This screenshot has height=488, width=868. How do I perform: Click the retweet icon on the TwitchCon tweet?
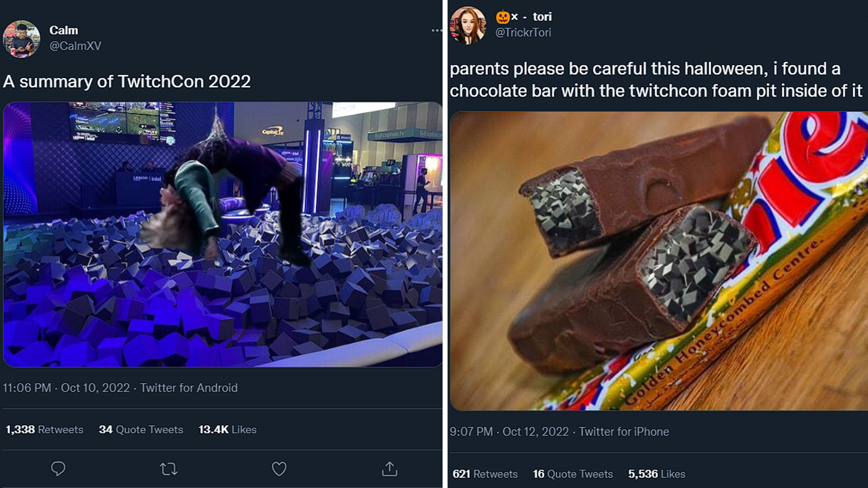click(168, 469)
